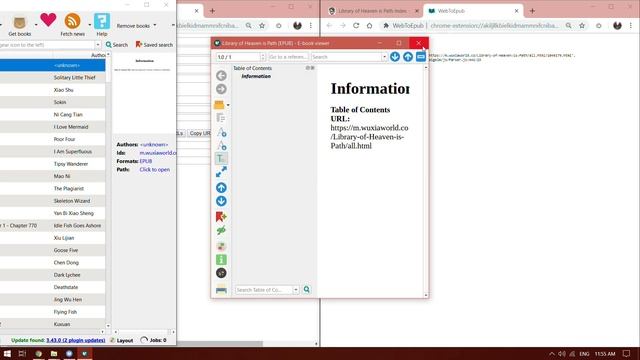
Task: Expand the viewer search history dropdown
Action: [384, 57]
